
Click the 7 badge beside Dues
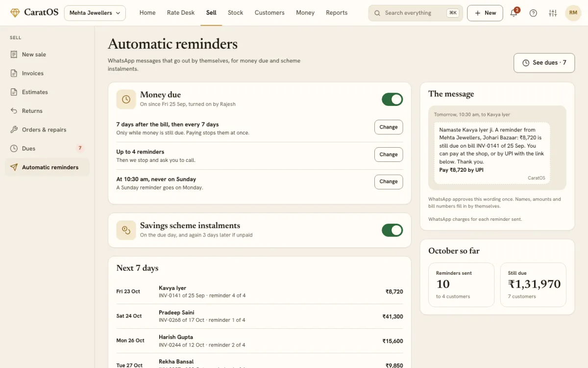point(80,148)
